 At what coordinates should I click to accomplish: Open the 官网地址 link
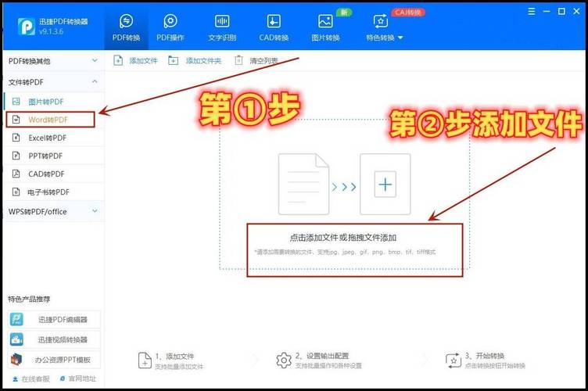pyautogui.click(x=82, y=379)
